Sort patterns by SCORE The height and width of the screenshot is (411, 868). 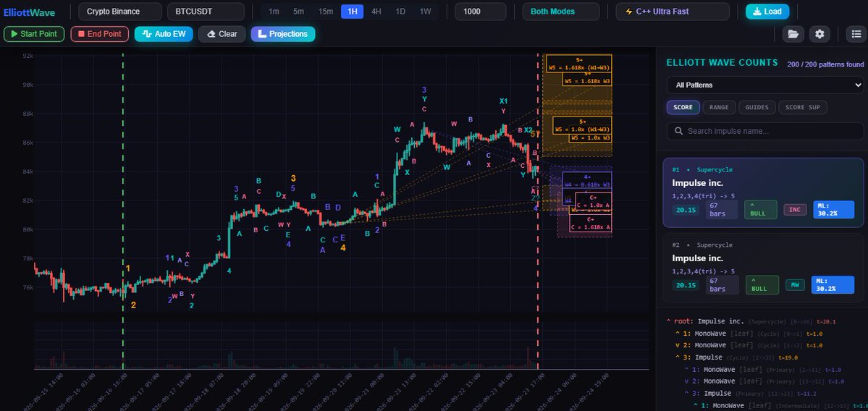click(x=683, y=107)
